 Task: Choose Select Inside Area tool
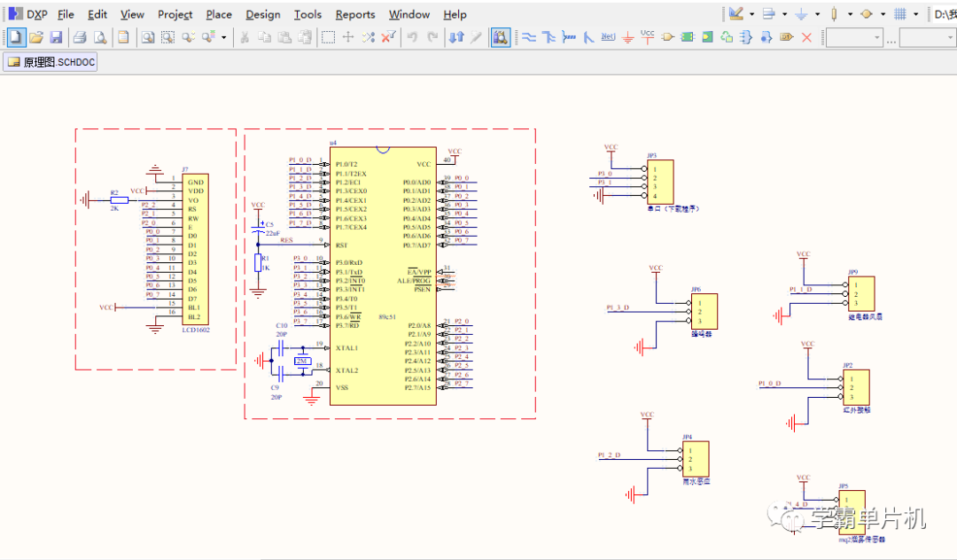pyautogui.click(x=329, y=37)
